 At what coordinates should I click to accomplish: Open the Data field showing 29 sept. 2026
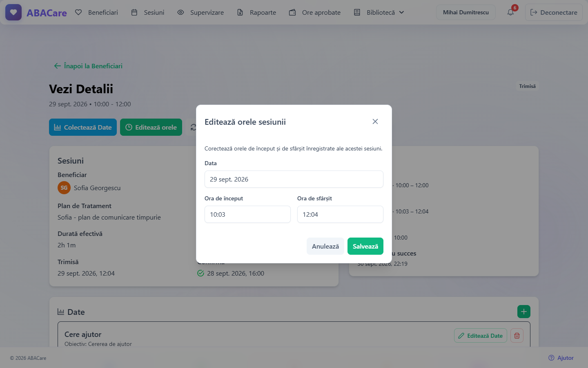point(294,179)
